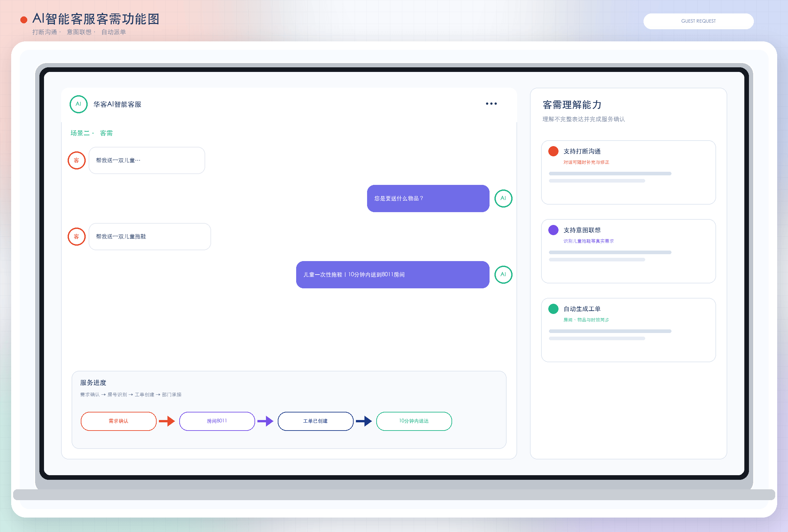Click the 帮我送一双儿童拖鞋 message bubble
The width and height of the screenshot is (788, 532).
click(150, 237)
